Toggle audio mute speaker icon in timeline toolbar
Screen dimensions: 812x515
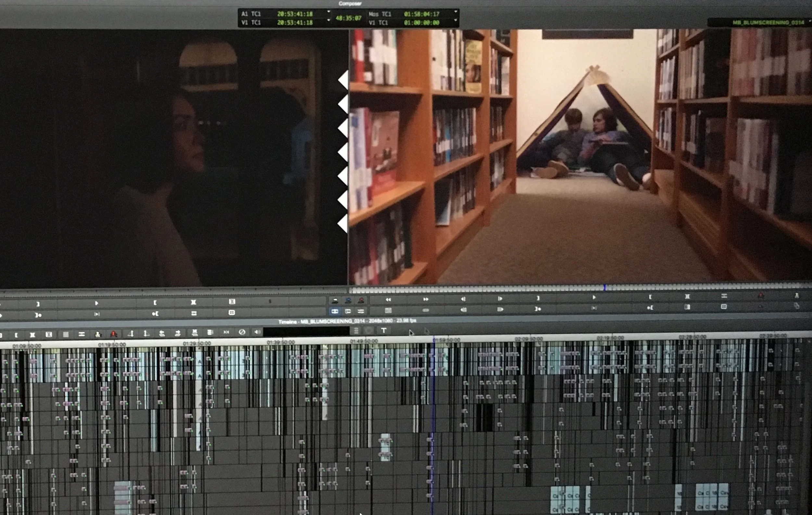coord(257,332)
